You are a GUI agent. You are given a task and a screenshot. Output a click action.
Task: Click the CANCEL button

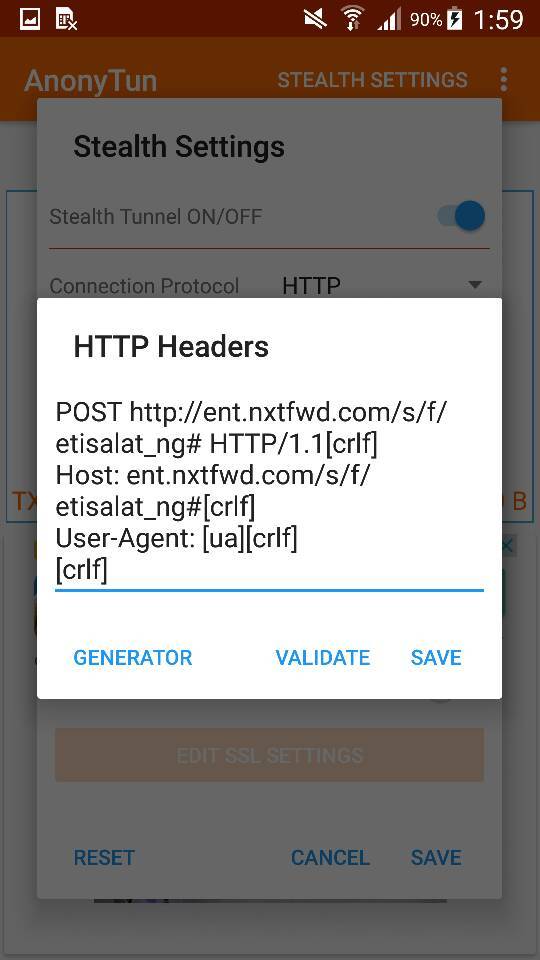[x=330, y=857]
